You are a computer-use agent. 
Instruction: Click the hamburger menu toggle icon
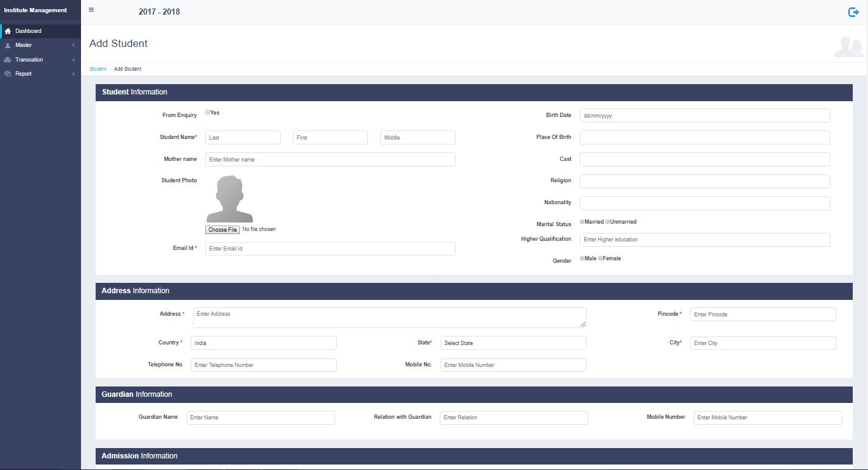pos(91,10)
